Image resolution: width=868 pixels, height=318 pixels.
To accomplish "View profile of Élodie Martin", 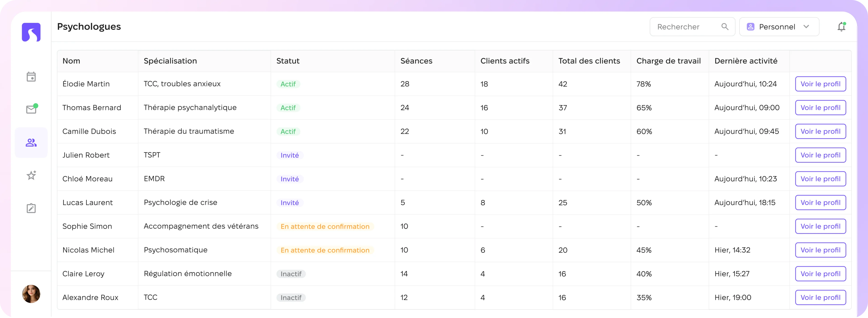I will [x=820, y=84].
